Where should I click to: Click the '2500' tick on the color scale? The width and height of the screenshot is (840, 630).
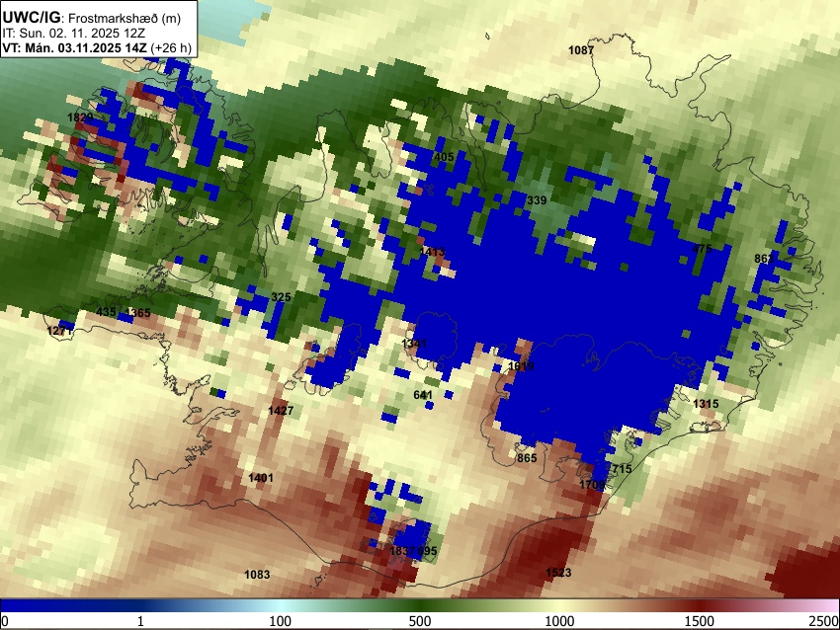coord(825,621)
